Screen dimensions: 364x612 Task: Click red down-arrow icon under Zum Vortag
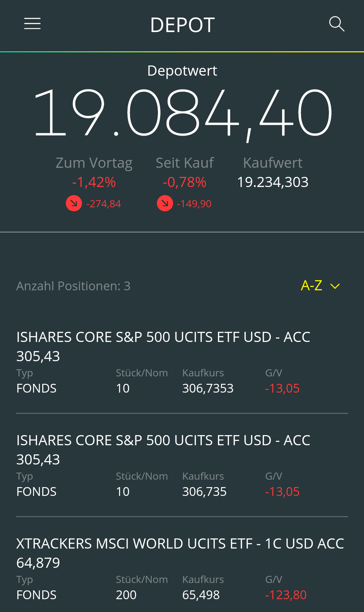74,203
